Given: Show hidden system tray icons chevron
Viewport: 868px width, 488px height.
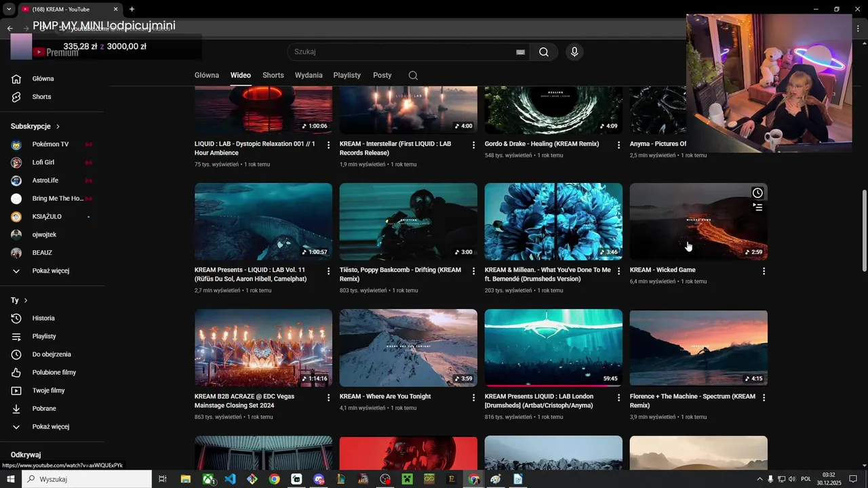Looking at the screenshot, I should 759,479.
